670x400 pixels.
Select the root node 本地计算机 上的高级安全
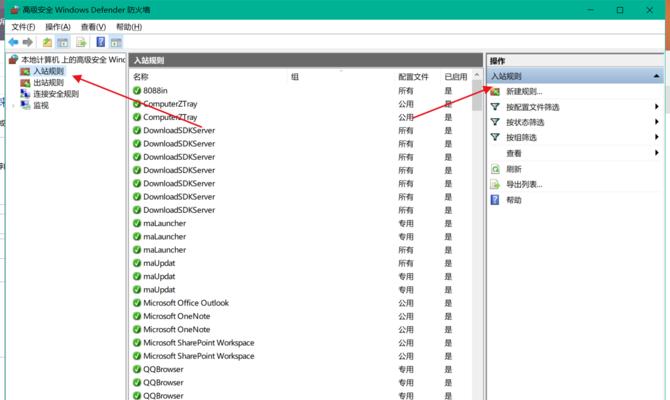click(73, 59)
